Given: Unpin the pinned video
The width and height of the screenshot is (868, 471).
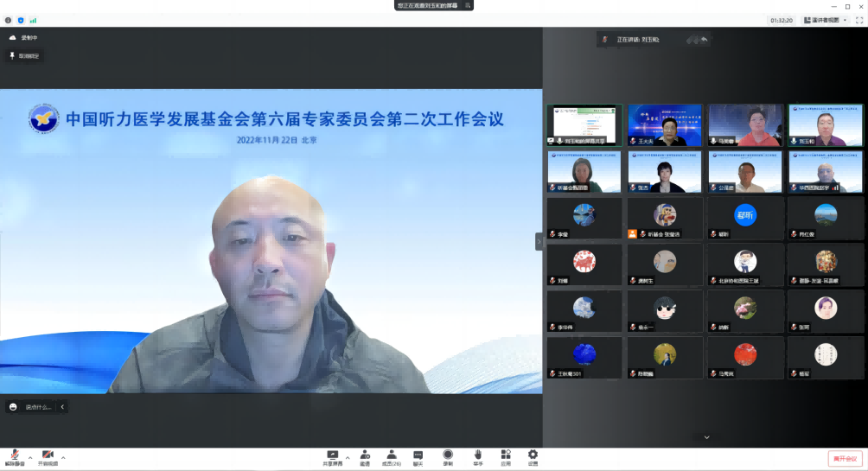Looking at the screenshot, I should pyautogui.click(x=25, y=56).
